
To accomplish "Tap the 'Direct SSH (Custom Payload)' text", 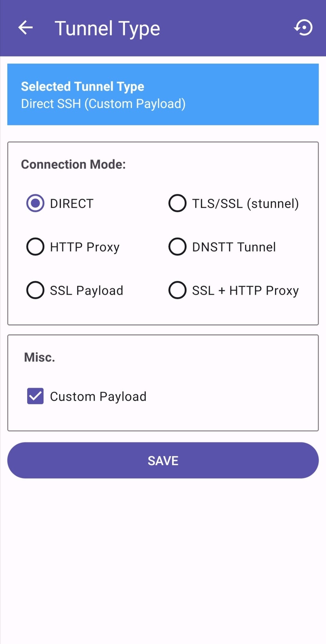I will (103, 104).
